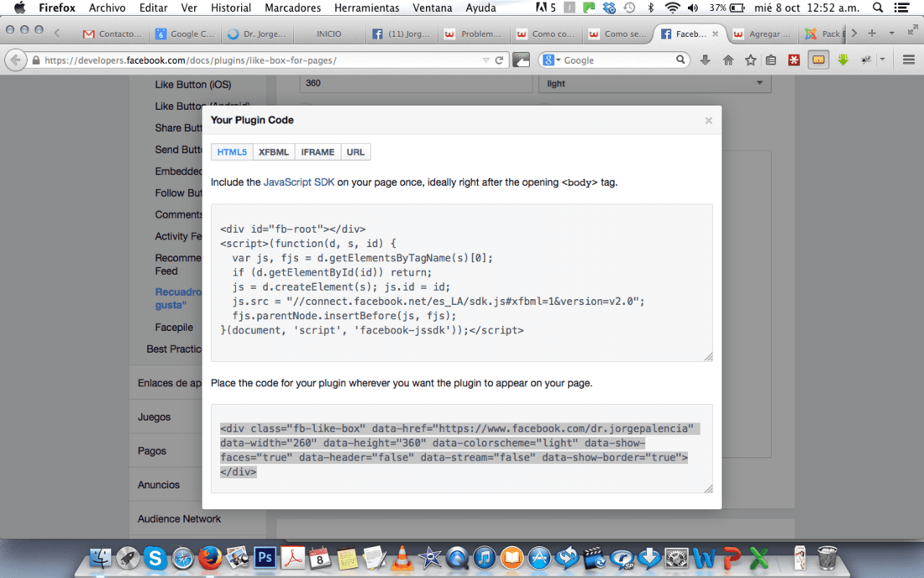Screen dimensions: 924x578
Task: Open iTunes from the Dock
Action: (x=485, y=557)
